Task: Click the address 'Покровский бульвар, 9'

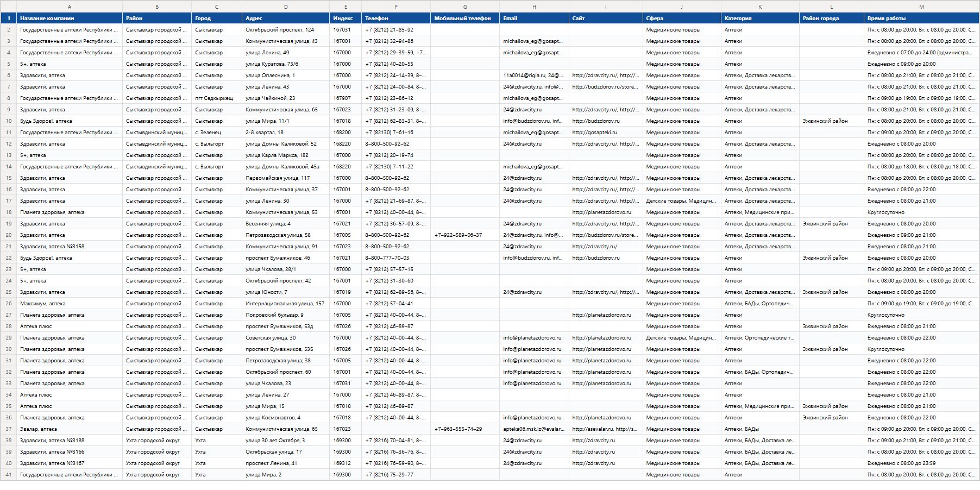Action: point(286,315)
